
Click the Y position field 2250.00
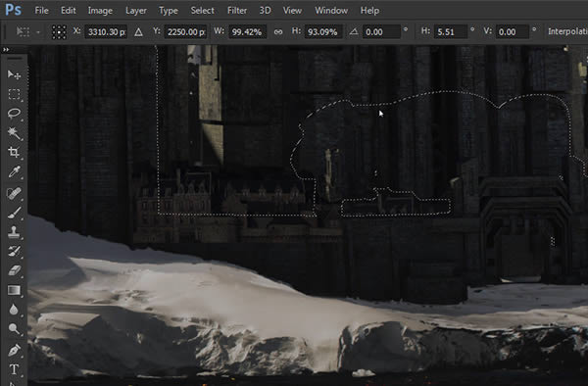[185, 32]
